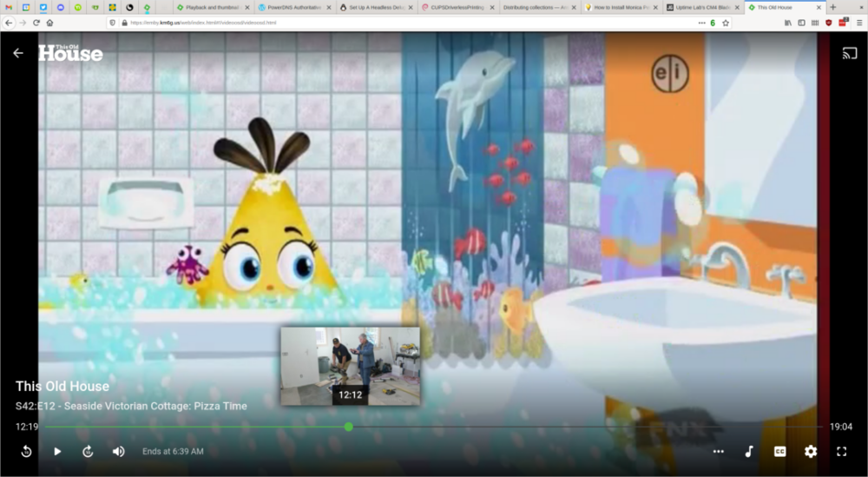Viewport: 868px width, 477px height.
Task: Open the Firefox Library icon
Action: [788, 23]
